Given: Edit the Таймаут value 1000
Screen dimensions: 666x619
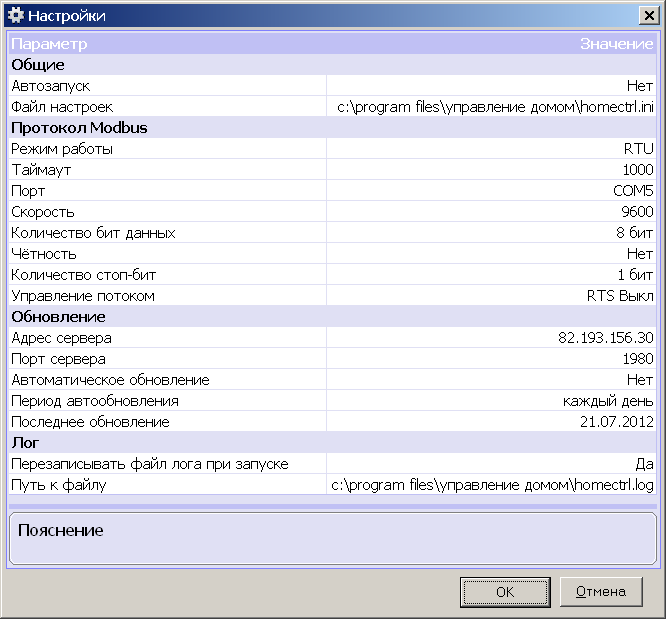Looking at the screenshot, I should pos(636,170).
